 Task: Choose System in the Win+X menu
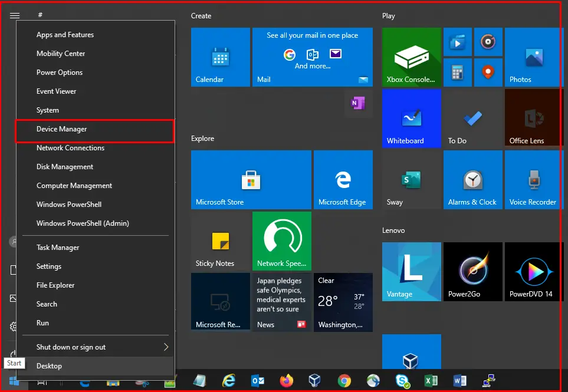pyautogui.click(x=96, y=110)
